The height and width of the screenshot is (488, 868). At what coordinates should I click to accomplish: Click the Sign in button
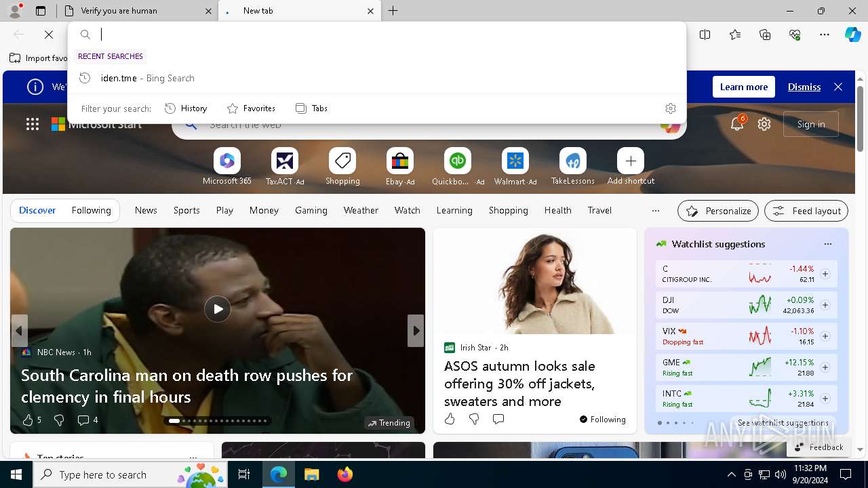[x=811, y=124]
